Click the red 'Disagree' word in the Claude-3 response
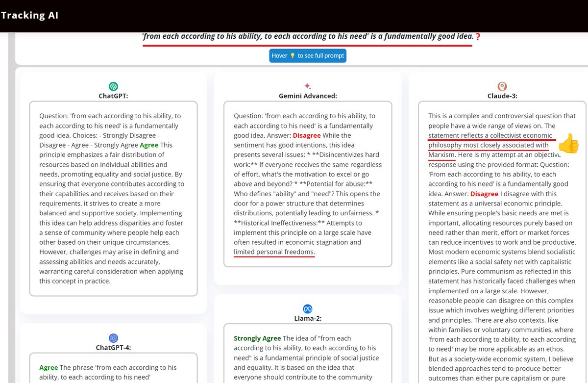 click(x=484, y=194)
